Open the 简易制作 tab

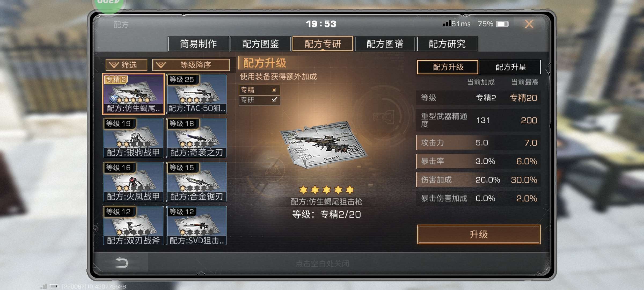click(x=198, y=44)
